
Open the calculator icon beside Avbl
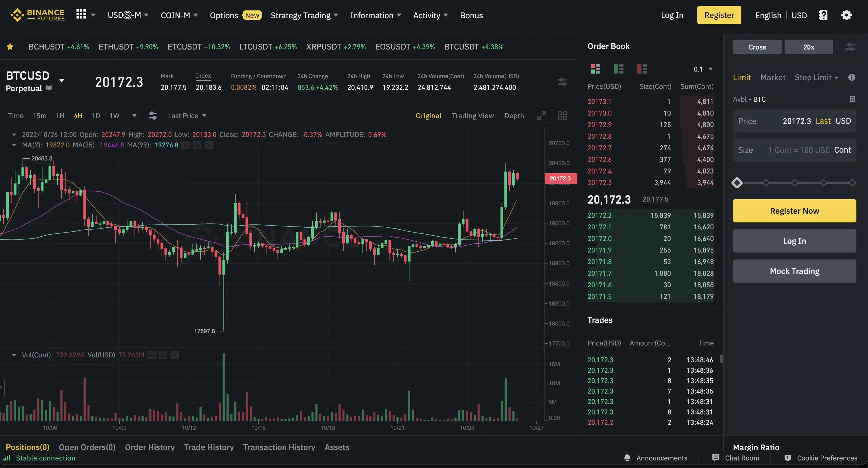pyautogui.click(x=852, y=99)
